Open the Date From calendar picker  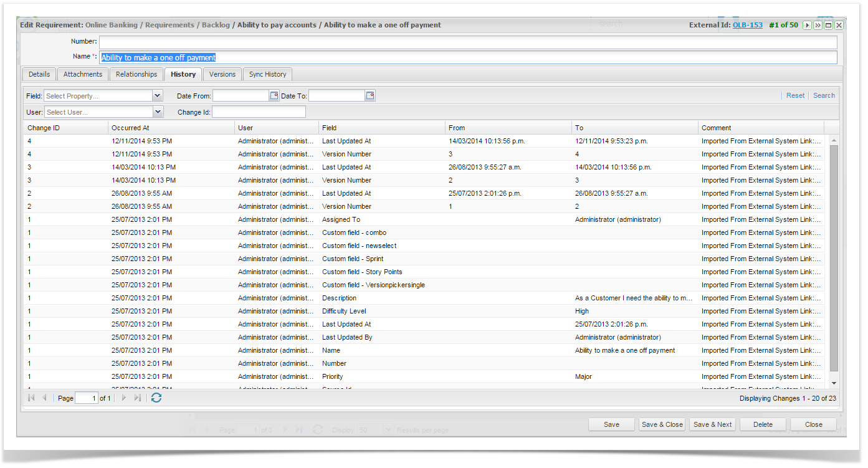coord(274,96)
